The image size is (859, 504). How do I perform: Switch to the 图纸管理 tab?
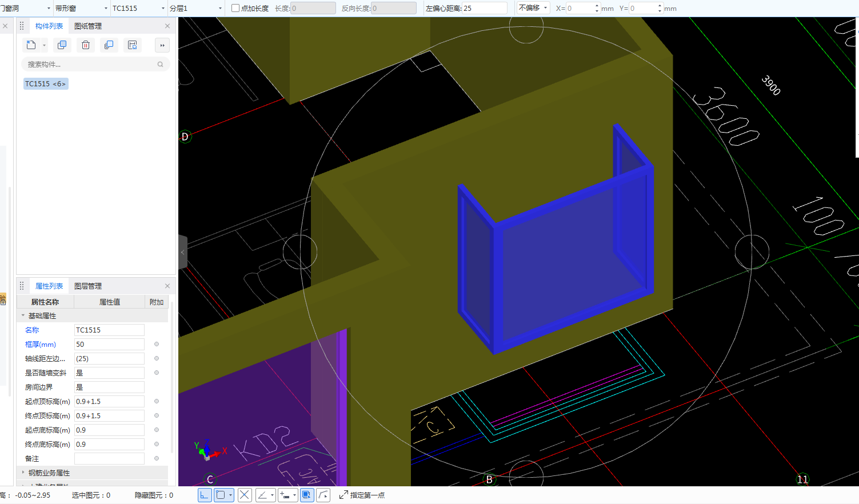88,26
